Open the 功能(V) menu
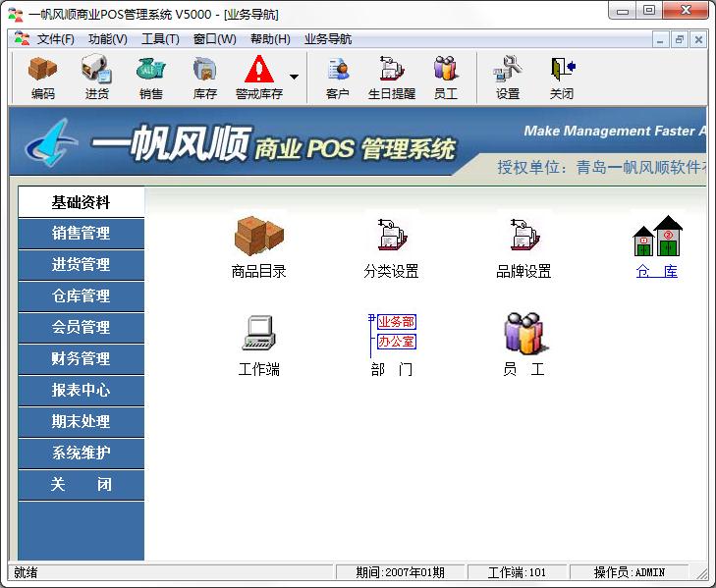Viewport: 716px width, 588px height. click(x=108, y=39)
